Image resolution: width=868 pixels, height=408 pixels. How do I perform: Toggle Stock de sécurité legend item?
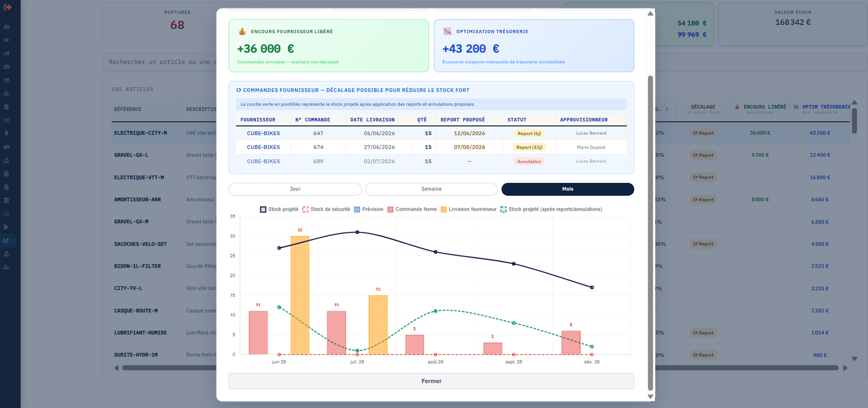326,209
